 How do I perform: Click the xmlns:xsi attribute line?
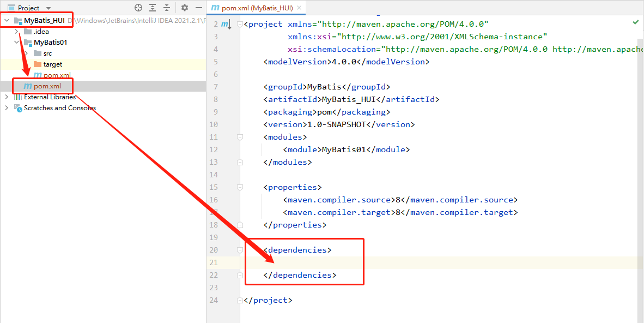coord(418,37)
